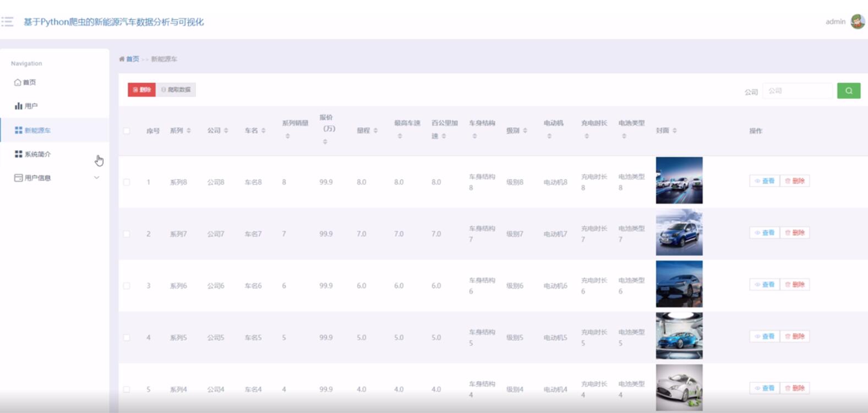The image size is (868, 413).
Task: Click the home icon in breadcrumb
Action: 122,59
